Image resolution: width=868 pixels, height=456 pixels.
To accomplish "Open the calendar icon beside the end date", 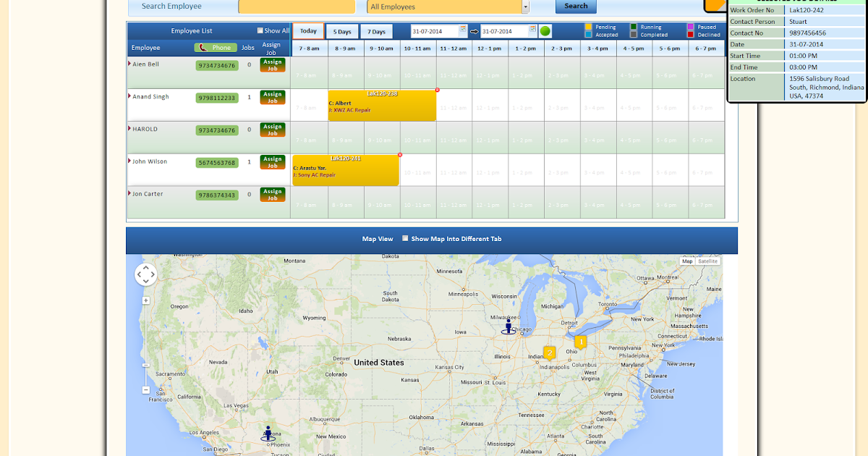I will coord(532,30).
